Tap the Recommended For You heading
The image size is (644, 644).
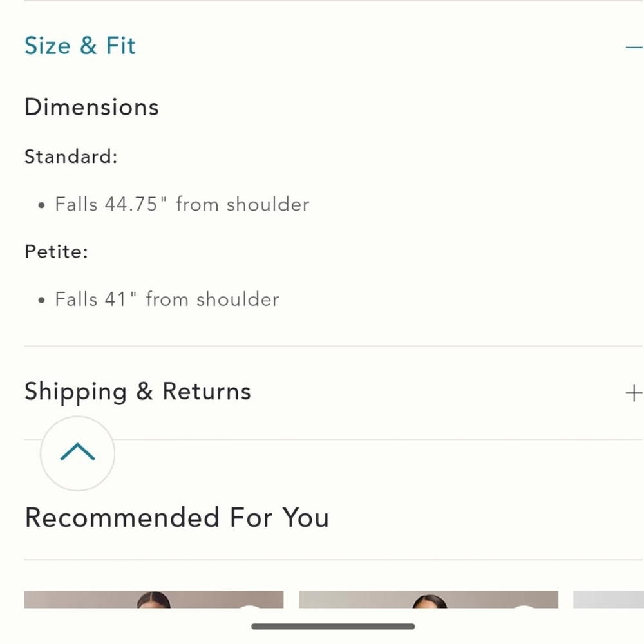coord(176,518)
